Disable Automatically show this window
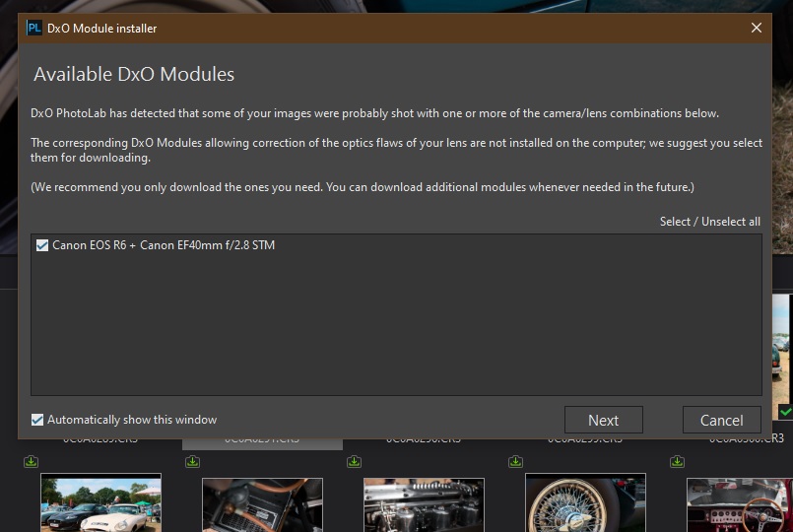The width and height of the screenshot is (793, 532). pos(37,420)
